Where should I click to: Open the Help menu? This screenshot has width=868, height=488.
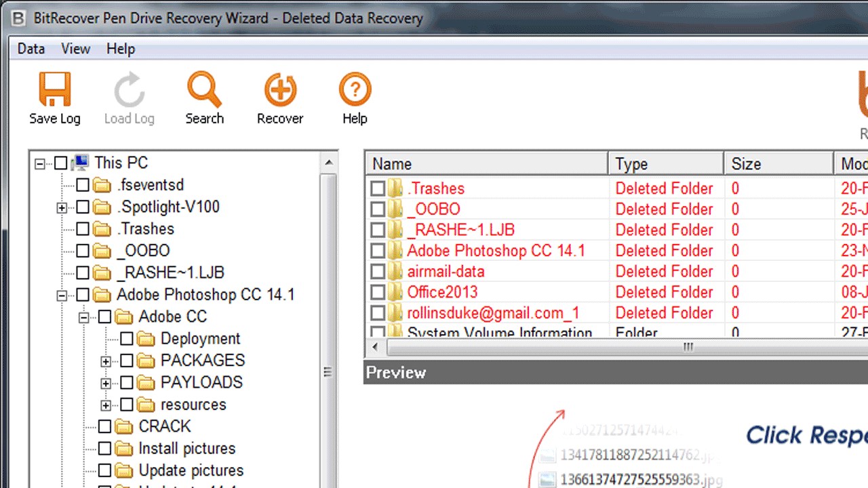121,49
